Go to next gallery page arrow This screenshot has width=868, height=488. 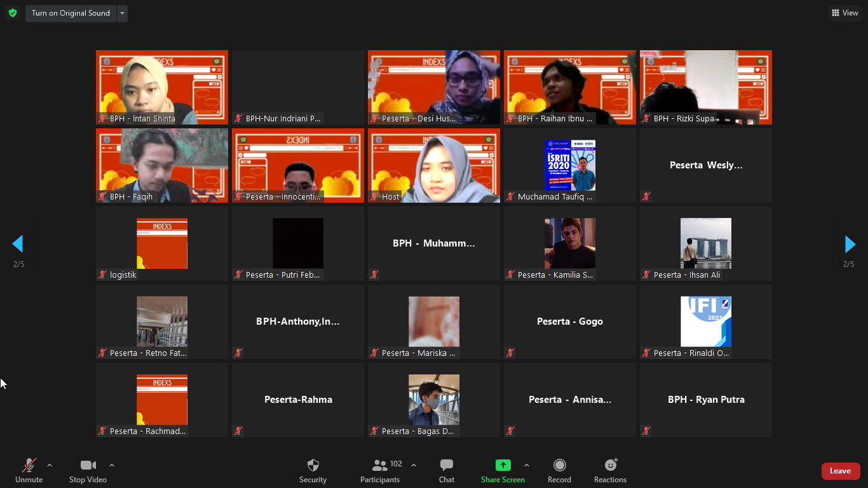coord(850,244)
